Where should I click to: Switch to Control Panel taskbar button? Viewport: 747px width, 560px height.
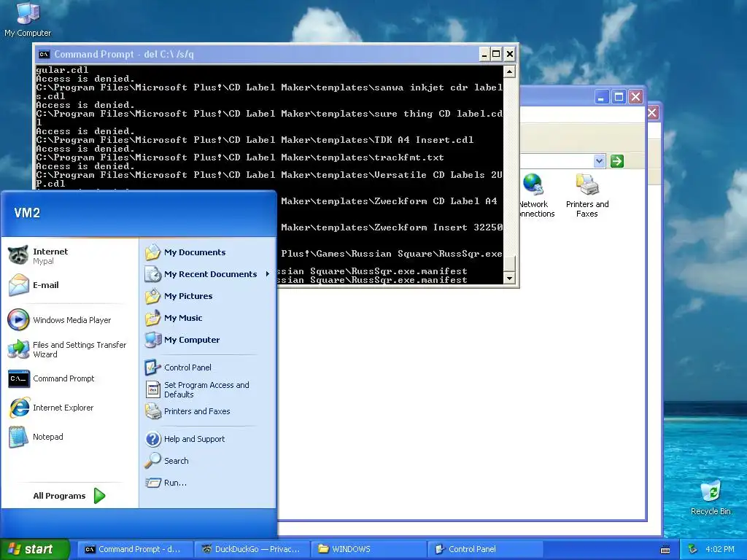pos(486,549)
